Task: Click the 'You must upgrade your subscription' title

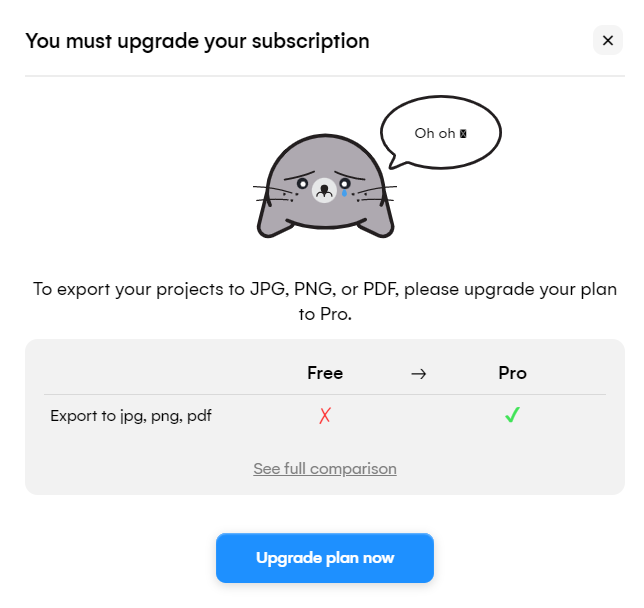Action: click(197, 41)
